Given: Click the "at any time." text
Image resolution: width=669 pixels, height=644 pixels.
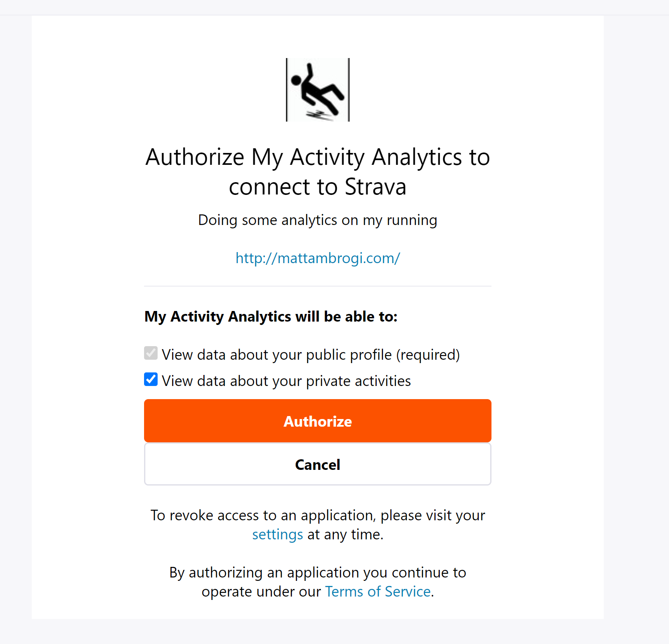Looking at the screenshot, I should (345, 535).
